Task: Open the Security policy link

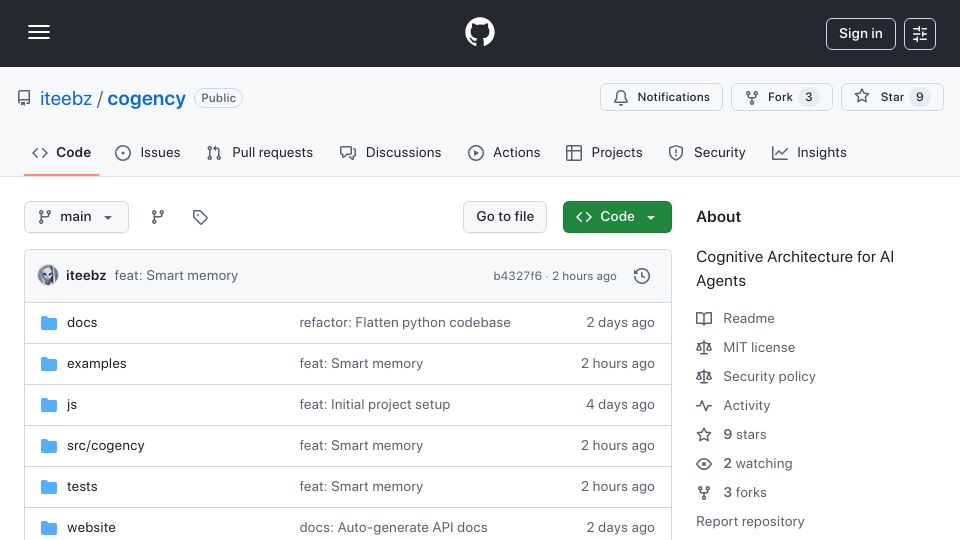Action: 770,377
